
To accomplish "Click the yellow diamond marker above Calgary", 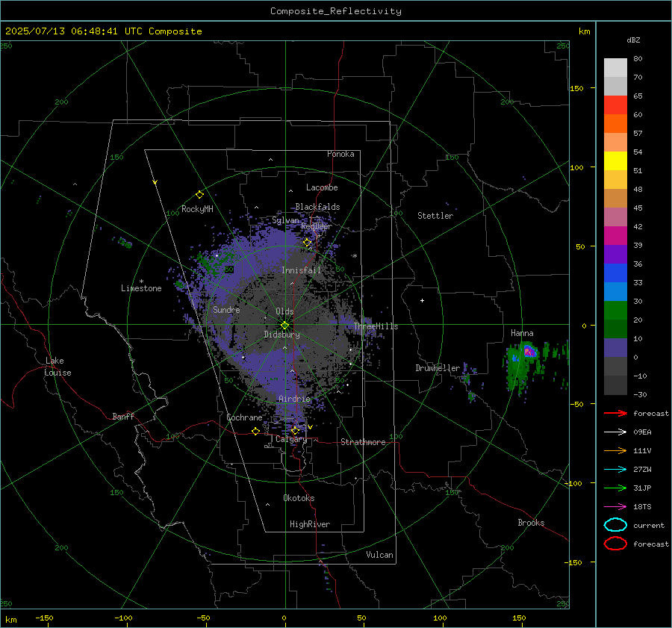I will pos(295,430).
